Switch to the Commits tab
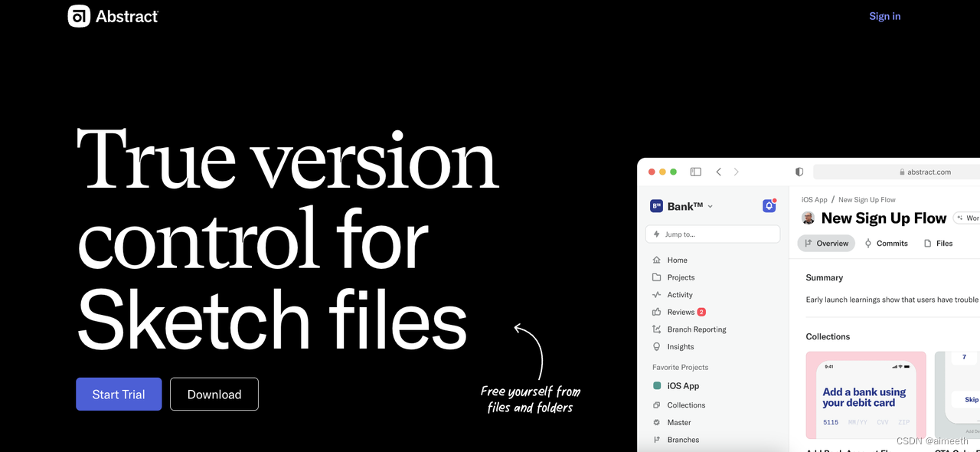Image resolution: width=980 pixels, height=452 pixels. click(x=886, y=243)
